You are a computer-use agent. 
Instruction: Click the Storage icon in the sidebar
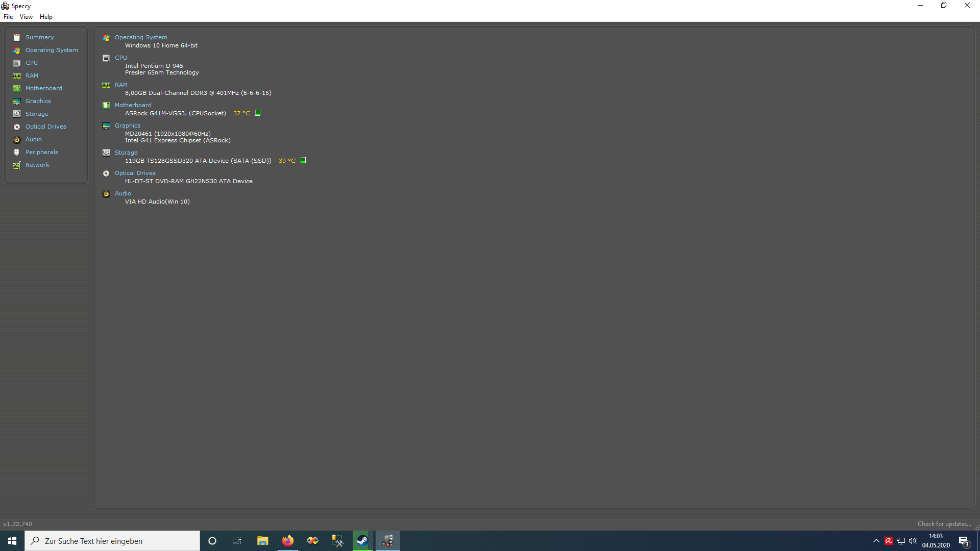click(17, 114)
